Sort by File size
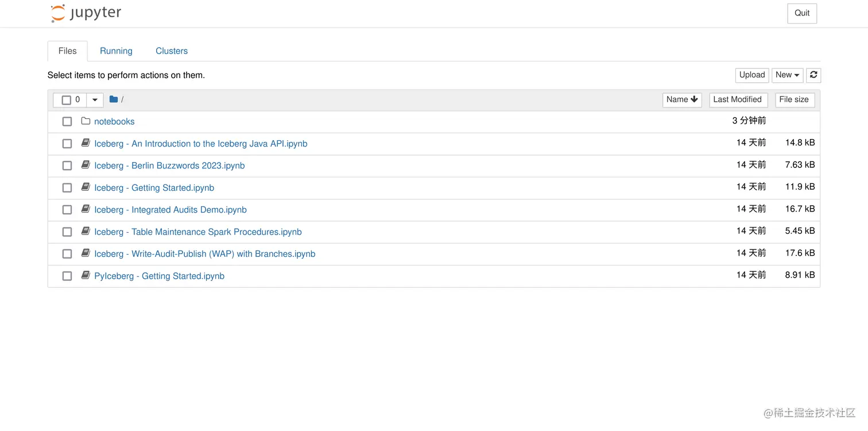 pos(795,99)
